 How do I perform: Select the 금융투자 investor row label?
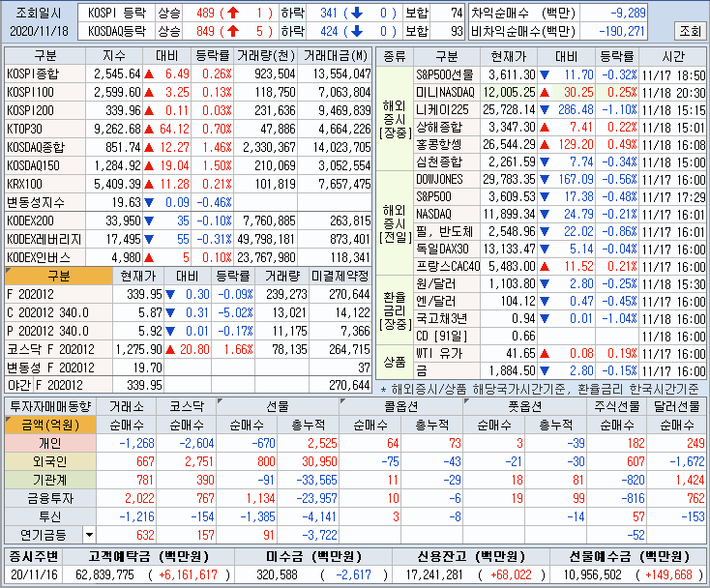[50, 498]
